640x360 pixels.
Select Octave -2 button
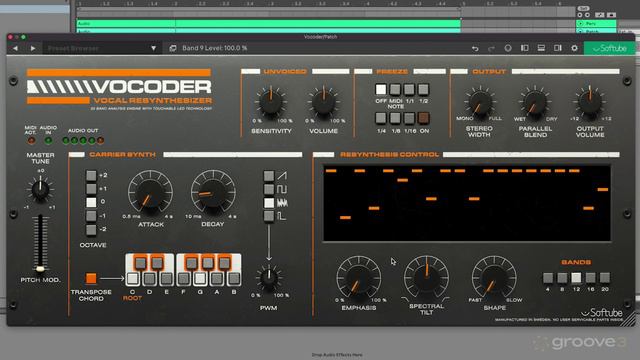click(91, 230)
